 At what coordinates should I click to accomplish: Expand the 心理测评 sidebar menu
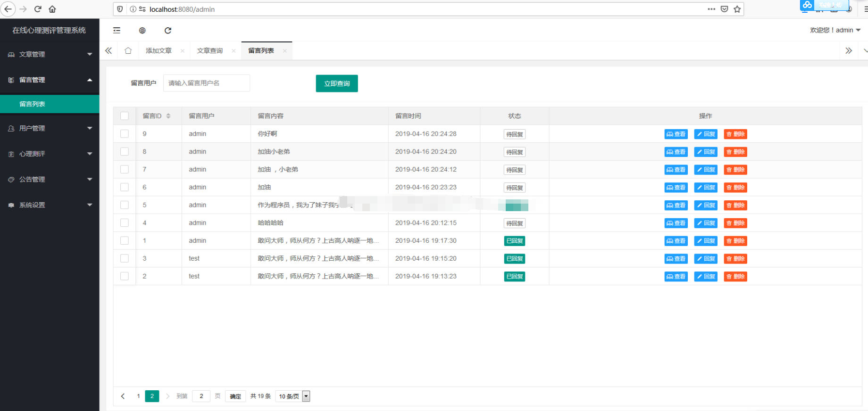pos(50,154)
